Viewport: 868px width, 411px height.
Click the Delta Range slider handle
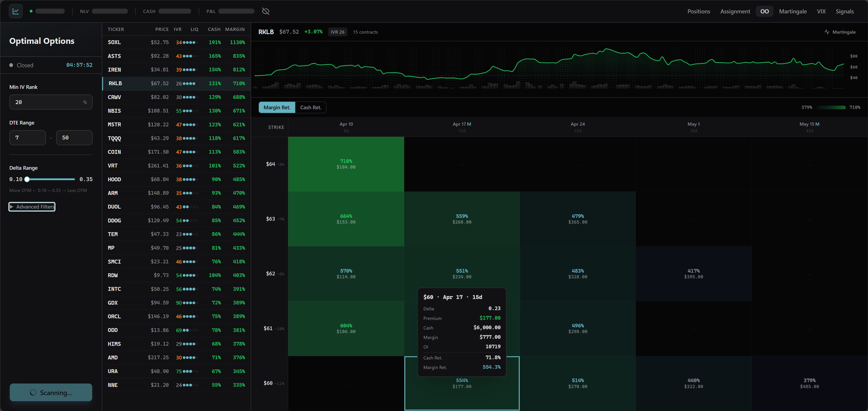27,179
